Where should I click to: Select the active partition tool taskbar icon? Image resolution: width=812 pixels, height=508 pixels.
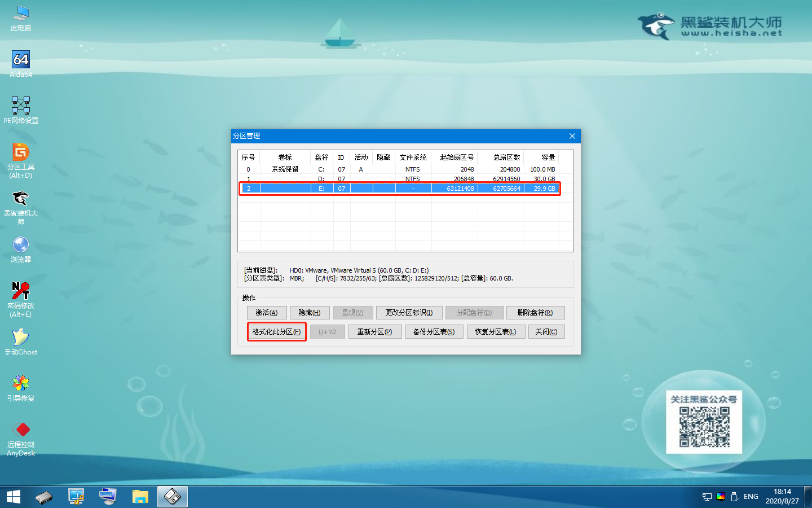coord(172,497)
